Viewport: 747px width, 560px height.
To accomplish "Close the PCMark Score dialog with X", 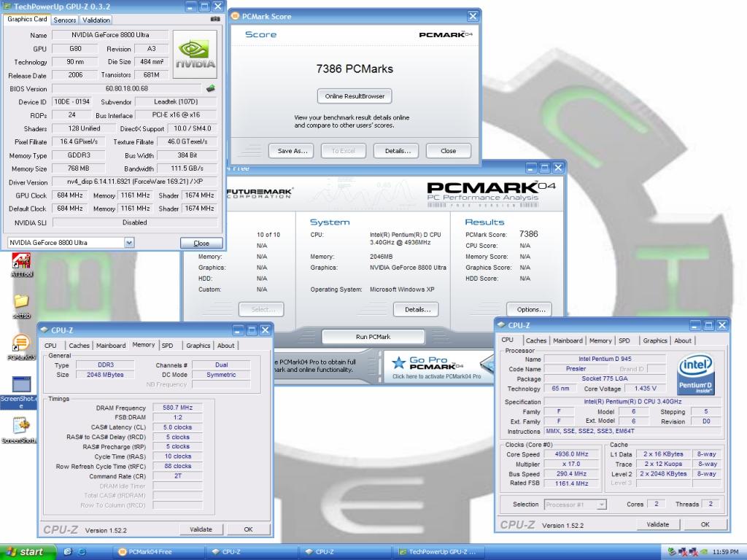I will click(473, 16).
